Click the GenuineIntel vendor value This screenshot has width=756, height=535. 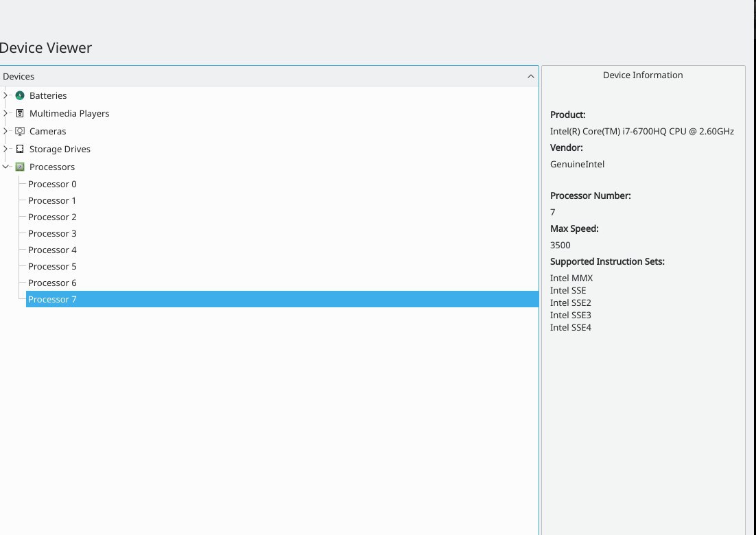coord(577,164)
